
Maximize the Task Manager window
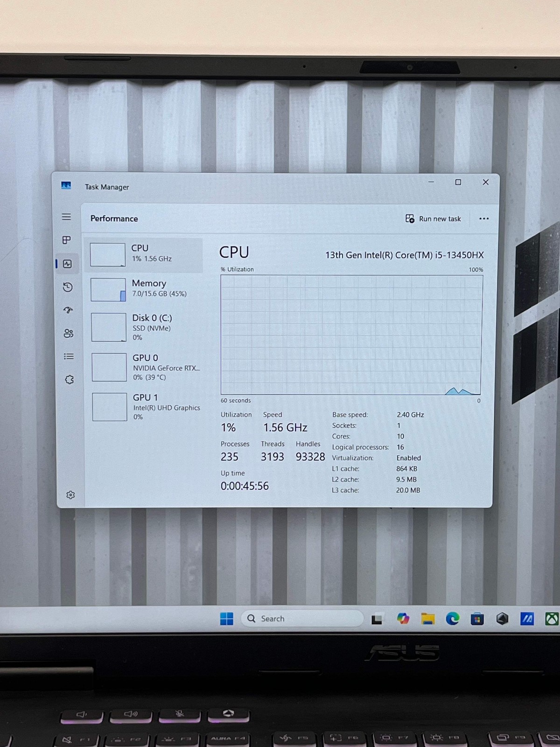(458, 182)
